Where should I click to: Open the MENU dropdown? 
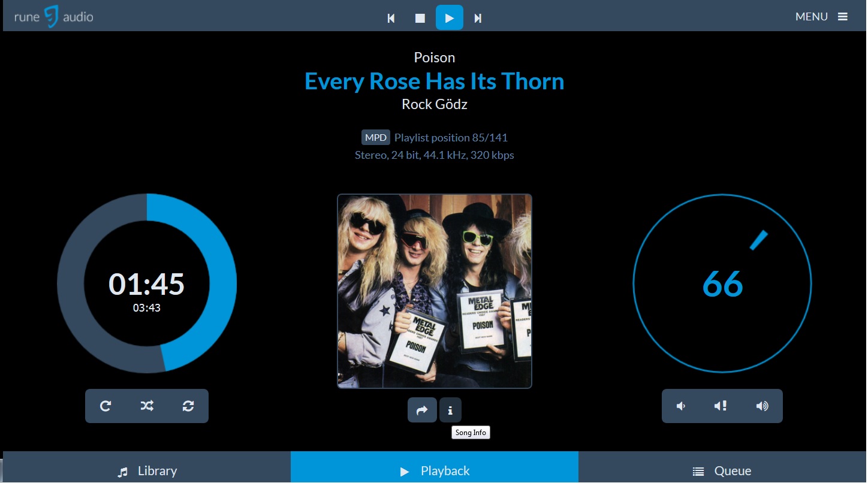[x=811, y=17]
